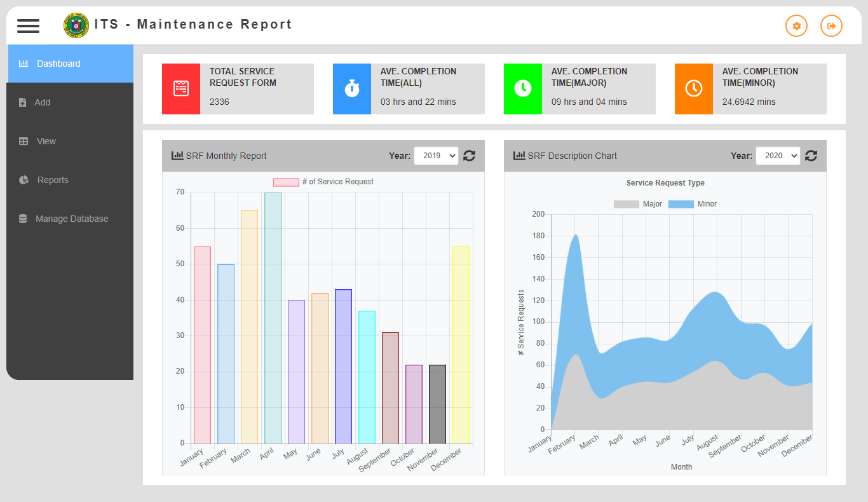Click the December yellow bar
The image size is (868, 502).
tap(461, 345)
